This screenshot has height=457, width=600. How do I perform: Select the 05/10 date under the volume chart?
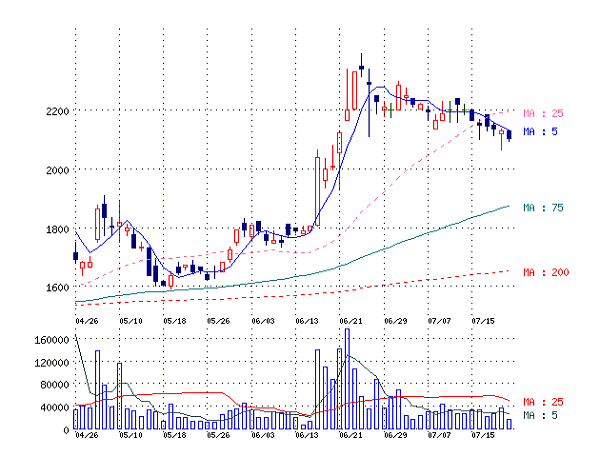click(x=130, y=435)
